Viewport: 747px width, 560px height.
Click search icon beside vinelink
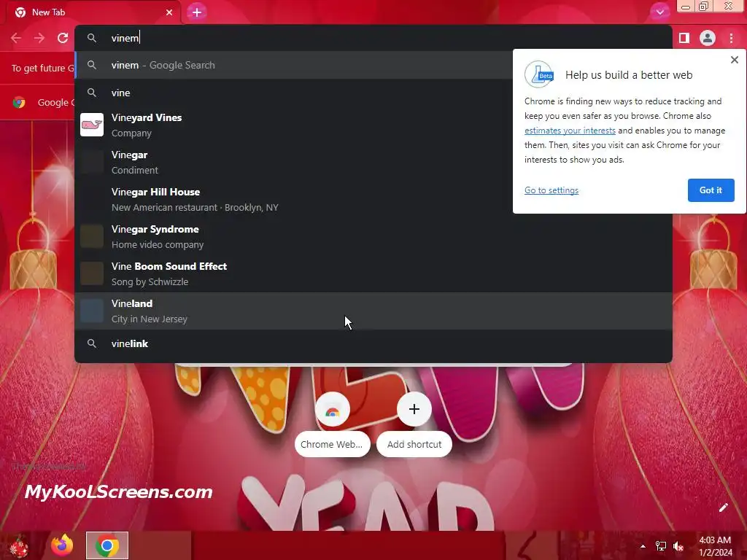92,343
